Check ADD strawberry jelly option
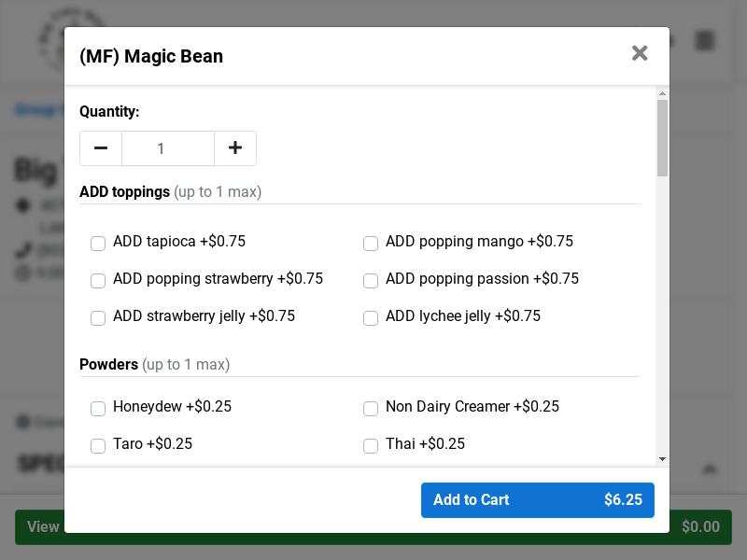This screenshot has height=560, width=747. 98,318
